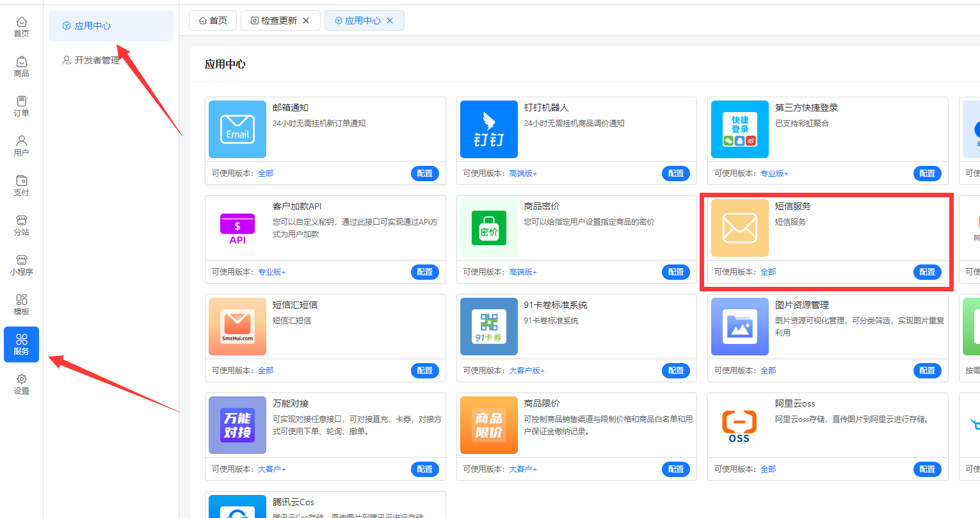Click the 钉钉机器人 app logo

(488, 129)
